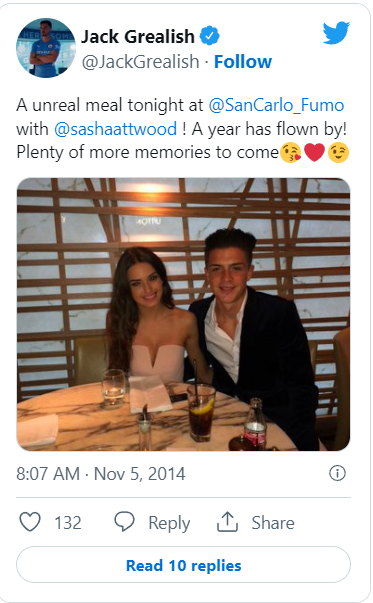Image resolution: width=373 pixels, height=603 pixels.
Task: Click the Share text label
Action: pos(273,523)
